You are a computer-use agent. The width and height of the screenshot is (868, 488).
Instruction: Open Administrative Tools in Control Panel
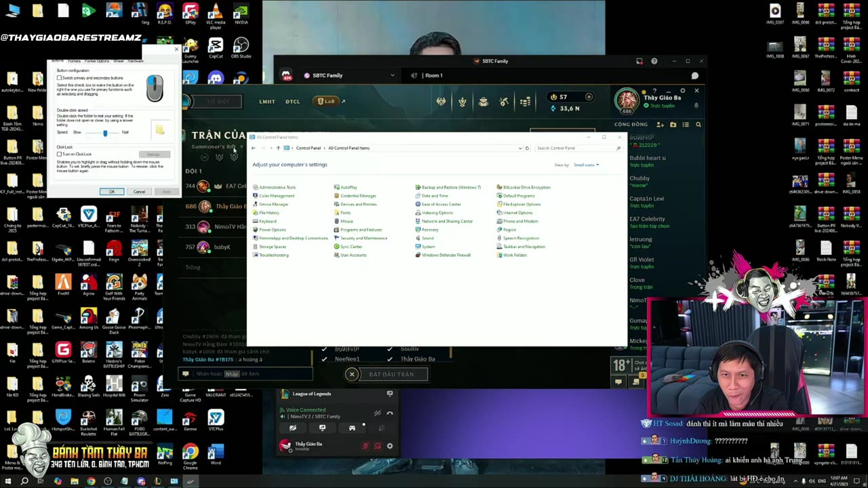[x=274, y=187]
